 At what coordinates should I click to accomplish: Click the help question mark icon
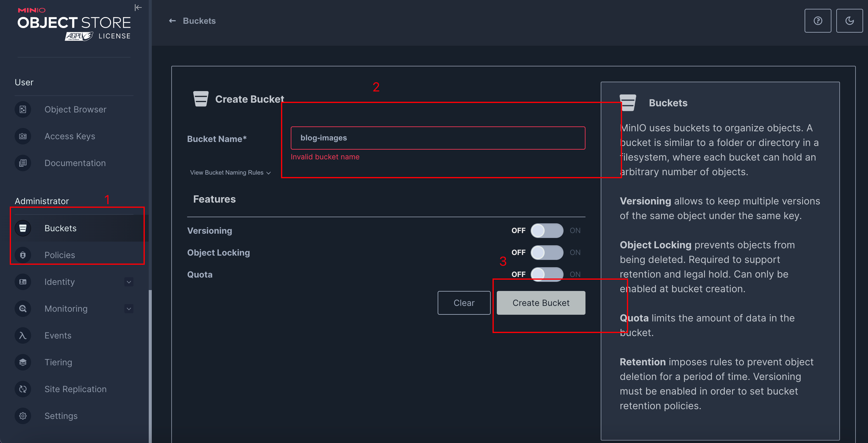point(818,21)
